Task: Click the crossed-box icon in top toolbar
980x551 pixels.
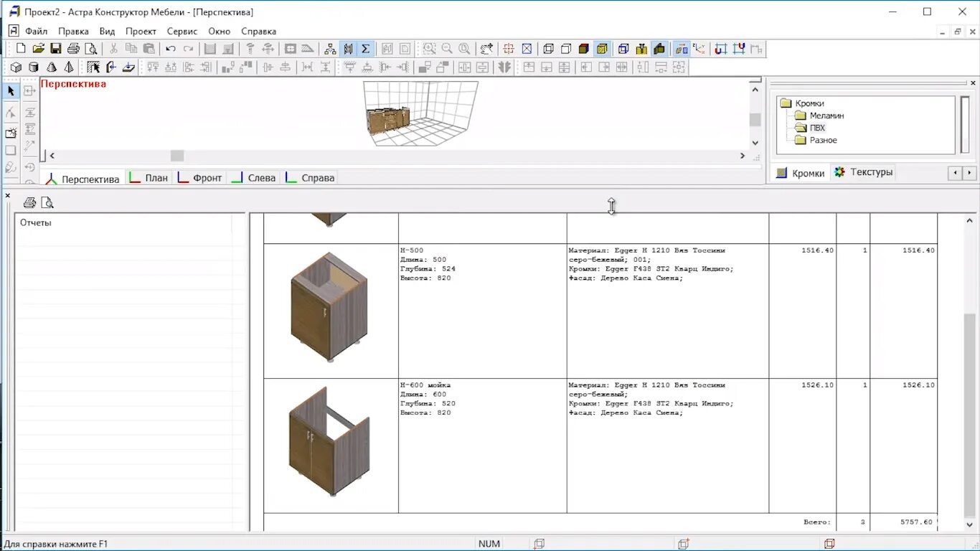Action: click(x=527, y=49)
